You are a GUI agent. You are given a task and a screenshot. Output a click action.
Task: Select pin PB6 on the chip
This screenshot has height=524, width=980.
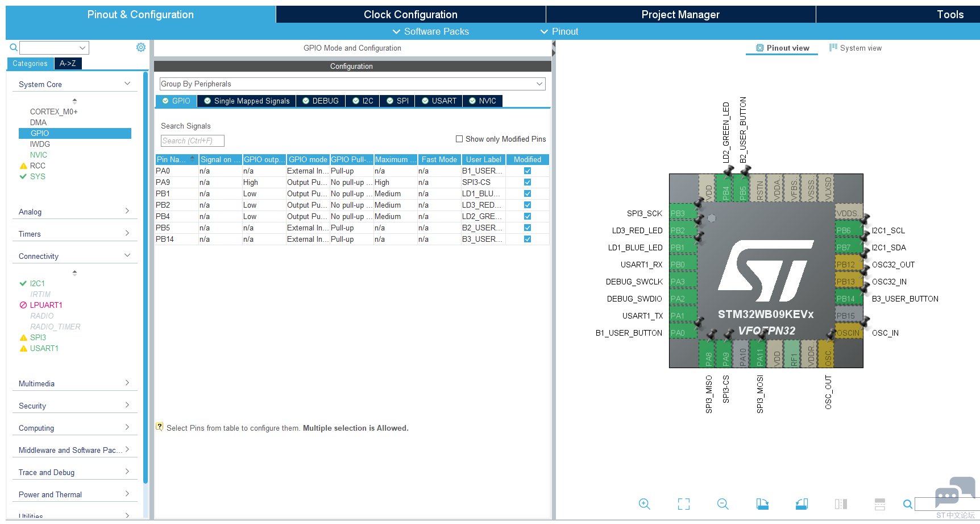(849, 230)
